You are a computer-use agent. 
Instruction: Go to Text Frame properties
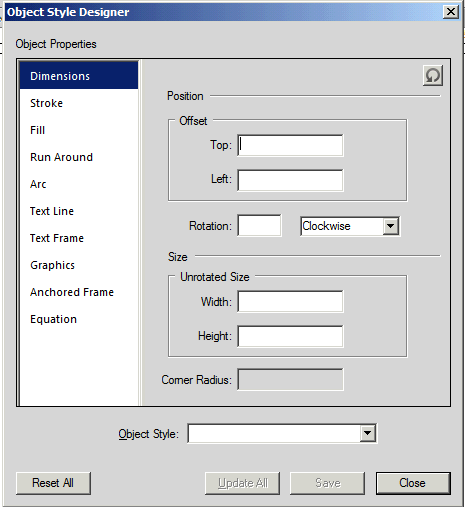79,238
